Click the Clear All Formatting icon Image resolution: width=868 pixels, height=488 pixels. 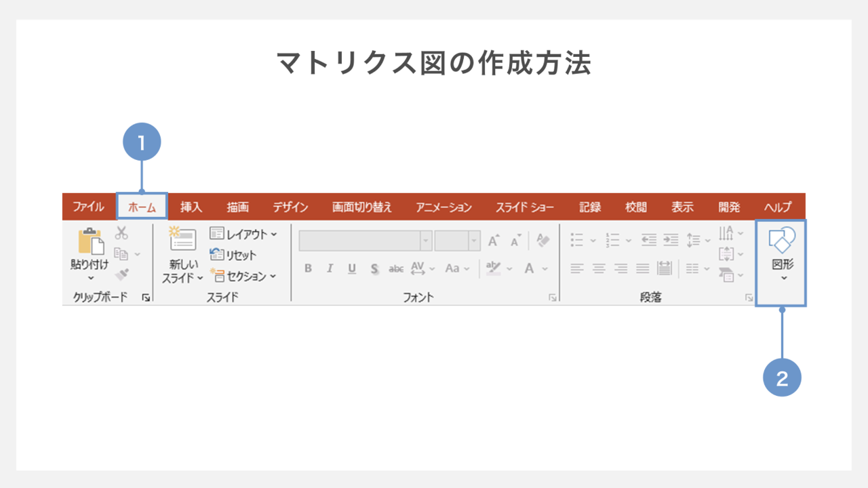[542, 240]
